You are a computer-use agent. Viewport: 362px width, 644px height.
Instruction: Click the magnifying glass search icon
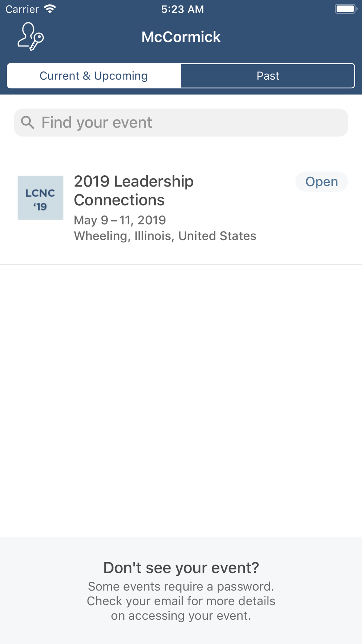pos(28,122)
